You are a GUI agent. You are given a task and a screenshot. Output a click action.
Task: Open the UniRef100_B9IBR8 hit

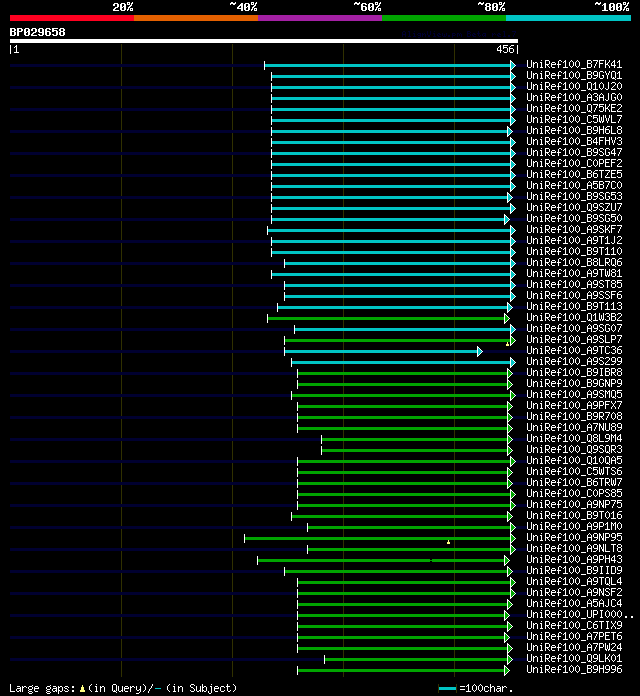574,372
